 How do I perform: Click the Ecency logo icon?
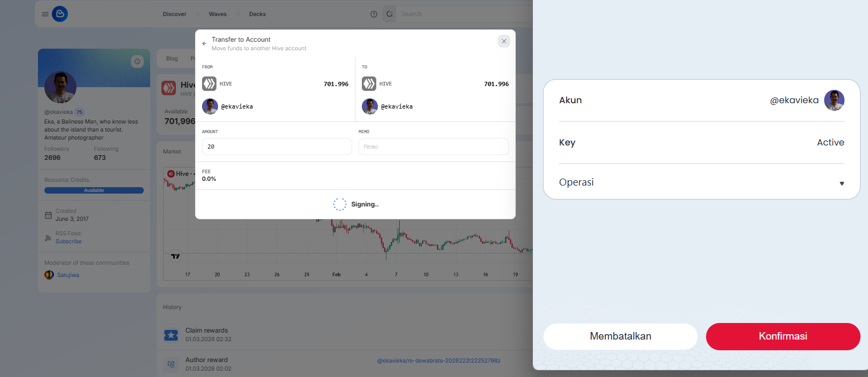pyautogui.click(x=60, y=14)
